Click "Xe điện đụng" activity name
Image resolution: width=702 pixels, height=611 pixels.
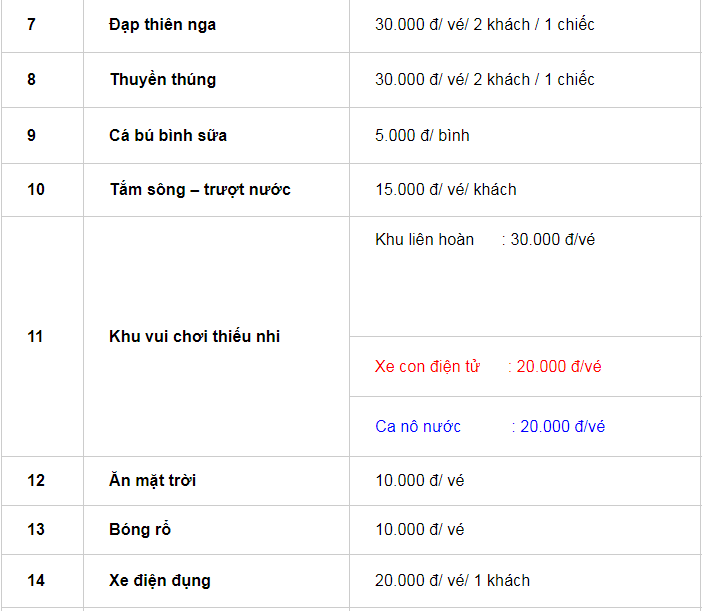160,580
